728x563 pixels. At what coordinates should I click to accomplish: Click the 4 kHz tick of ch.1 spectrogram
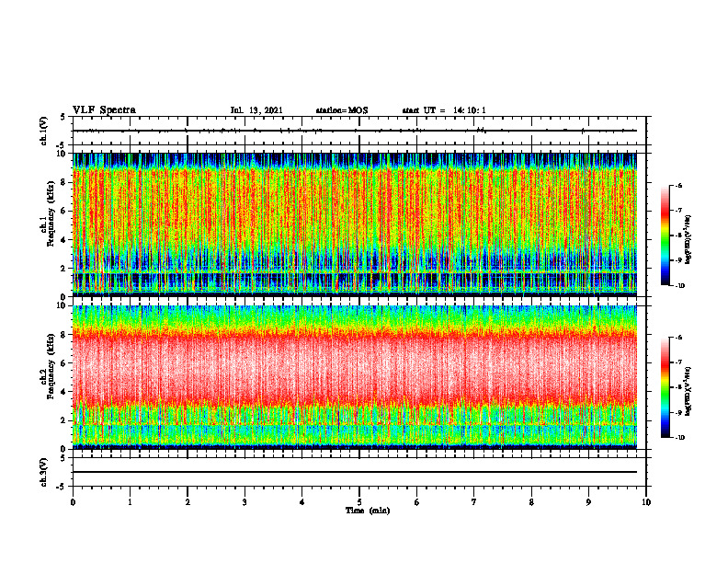[x=64, y=240]
